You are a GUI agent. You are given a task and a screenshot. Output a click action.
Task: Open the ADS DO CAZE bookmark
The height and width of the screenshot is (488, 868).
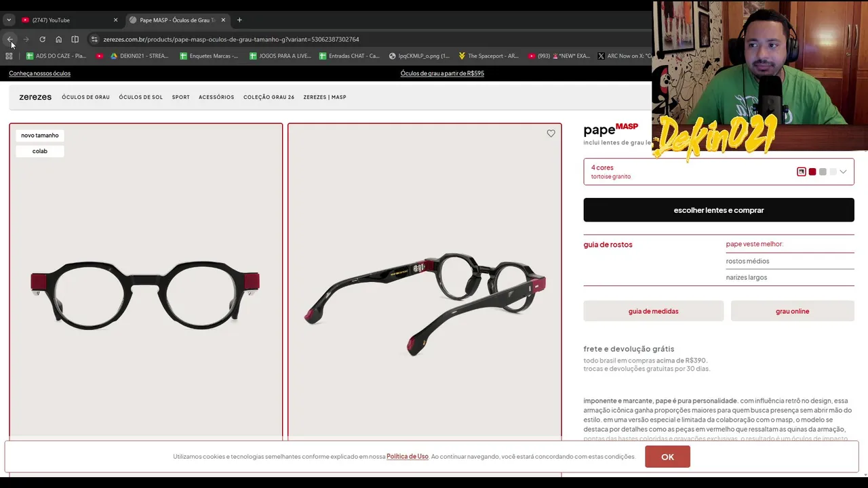coord(56,56)
